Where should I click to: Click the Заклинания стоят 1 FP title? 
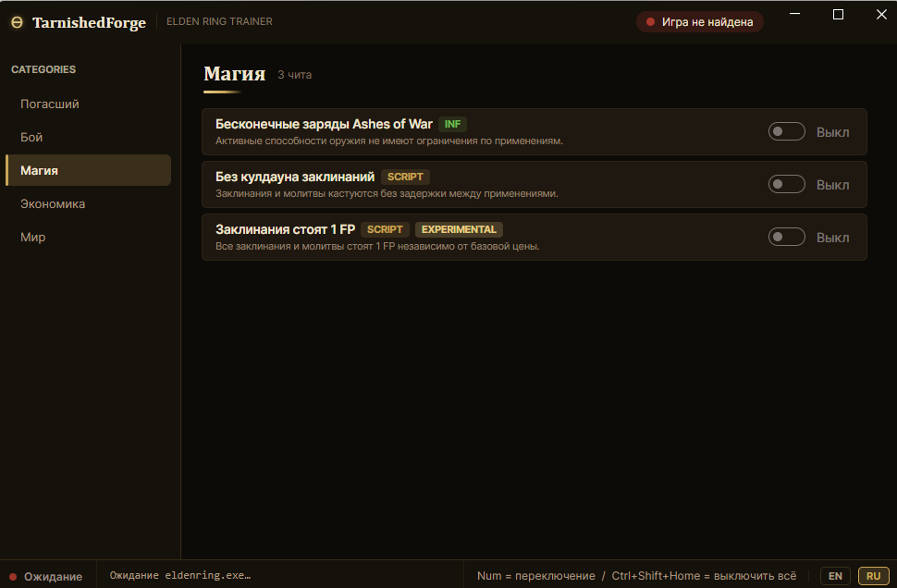[286, 229]
